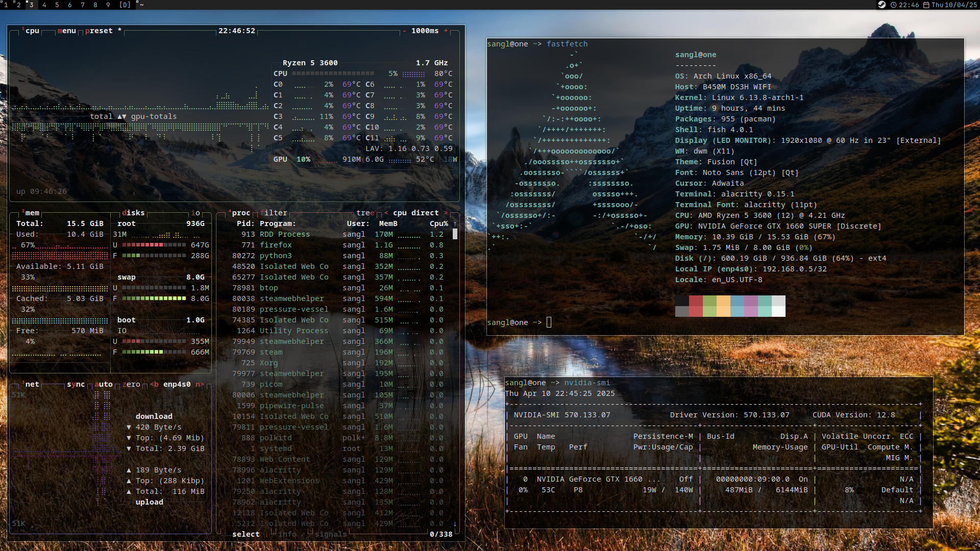Image resolution: width=980 pixels, height=551 pixels.
Task: Click the 'Pid:' column header
Action: 246,223
